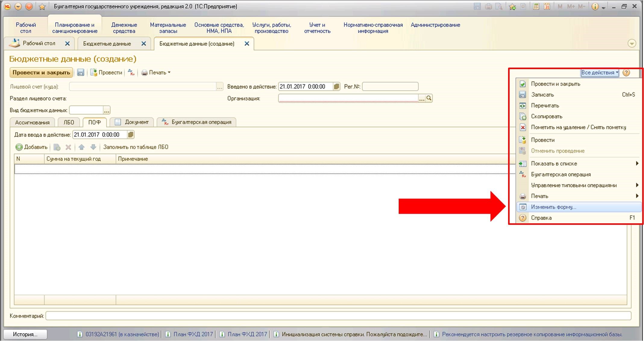The height and width of the screenshot is (341, 644).
Task: Click the green Добавить row button
Action: click(x=32, y=147)
